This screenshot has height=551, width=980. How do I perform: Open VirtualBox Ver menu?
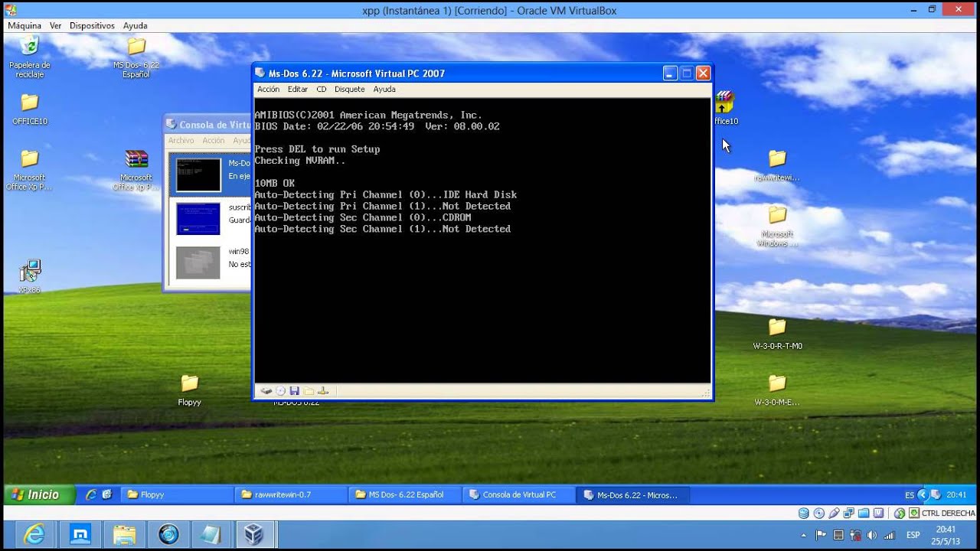[55, 25]
